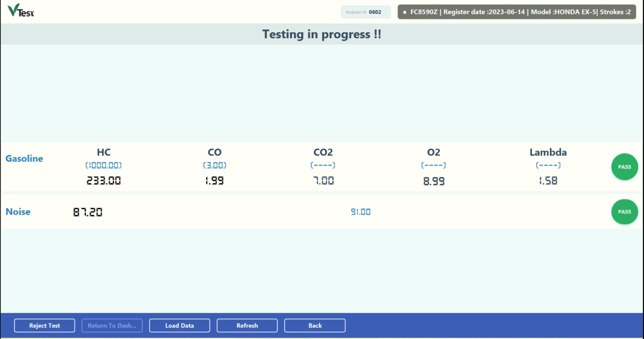
Task: Click the Noise PASS indicator
Action: 625,212
